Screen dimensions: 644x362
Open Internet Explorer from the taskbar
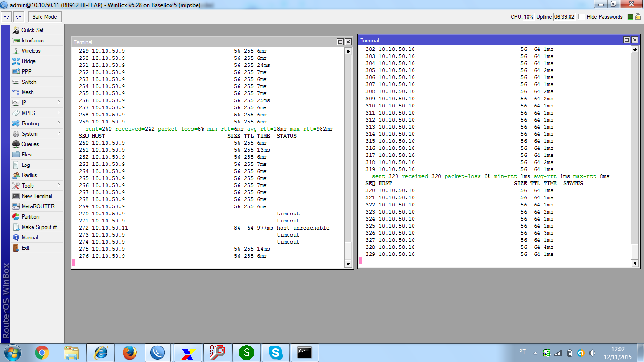pos(101,353)
